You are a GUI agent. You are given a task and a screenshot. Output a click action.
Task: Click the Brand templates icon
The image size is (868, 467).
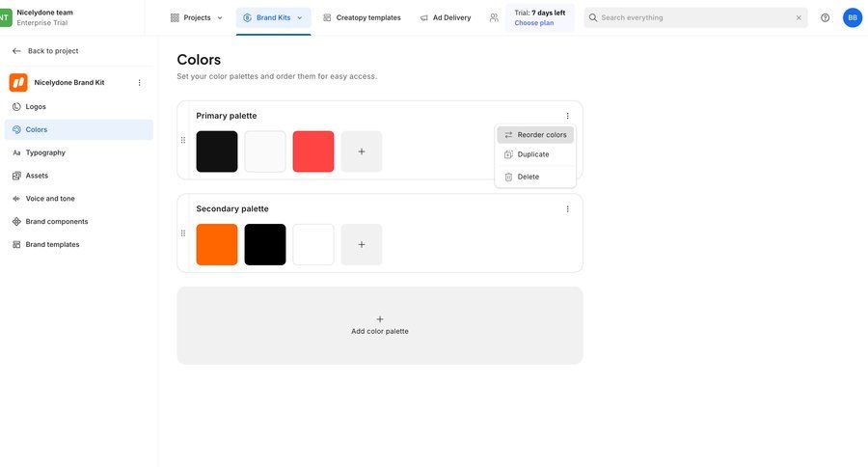(16, 244)
